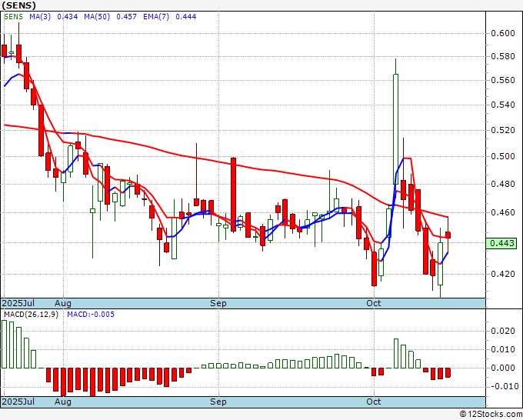Click the 0.020 MACD axis label
The width and height of the screenshot is (523, 420).
click(x=503, y=331)
